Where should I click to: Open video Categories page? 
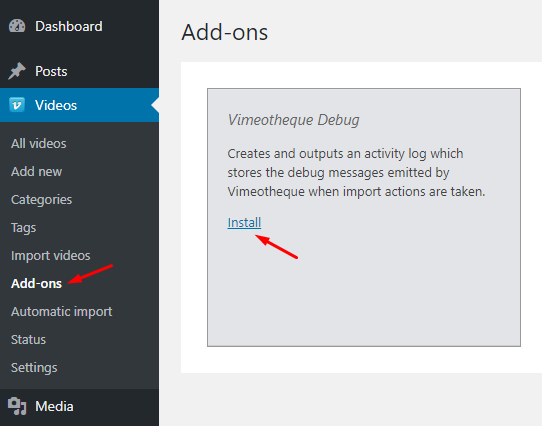tap(41, 200)
